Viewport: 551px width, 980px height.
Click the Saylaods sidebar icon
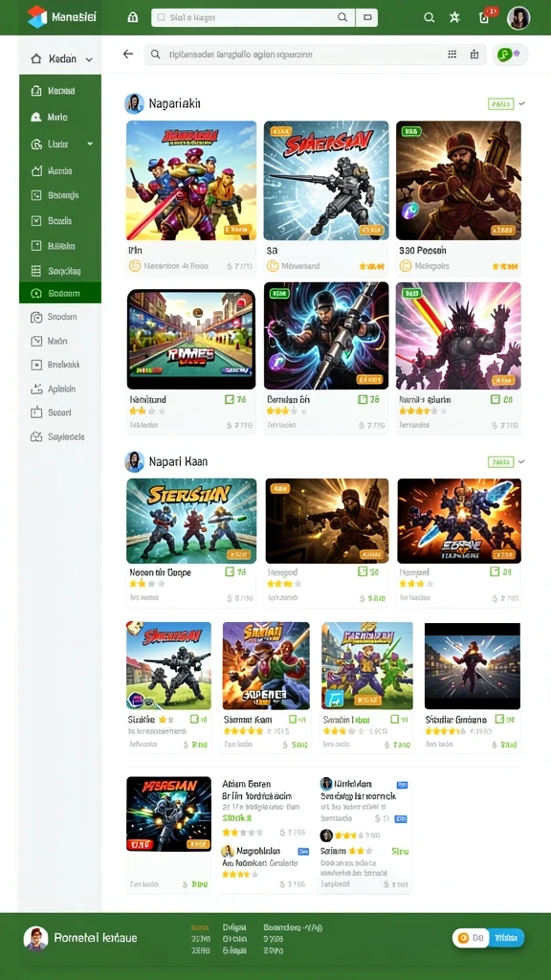(36, 436)
